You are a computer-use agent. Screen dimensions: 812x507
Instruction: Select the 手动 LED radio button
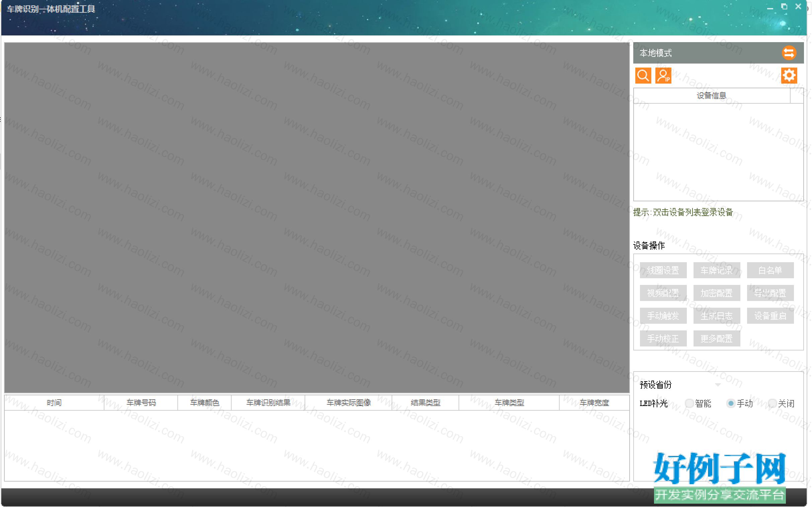click(x=730, y=403)
